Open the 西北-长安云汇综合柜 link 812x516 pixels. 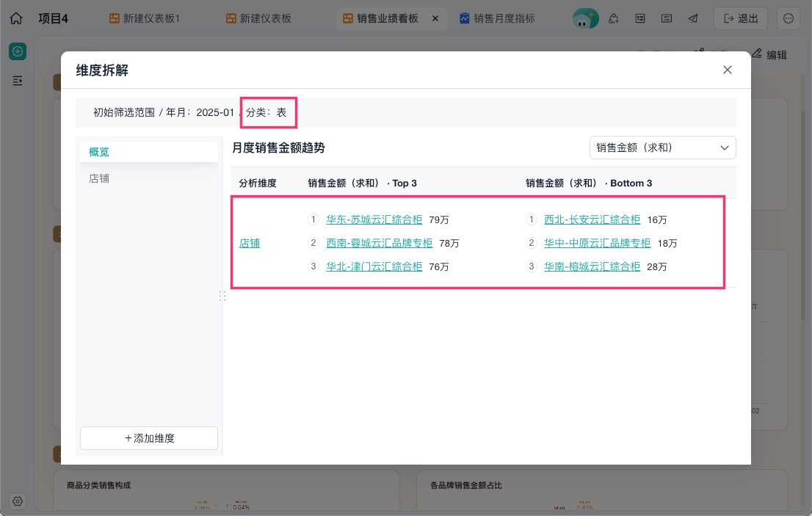coord(592,220)
